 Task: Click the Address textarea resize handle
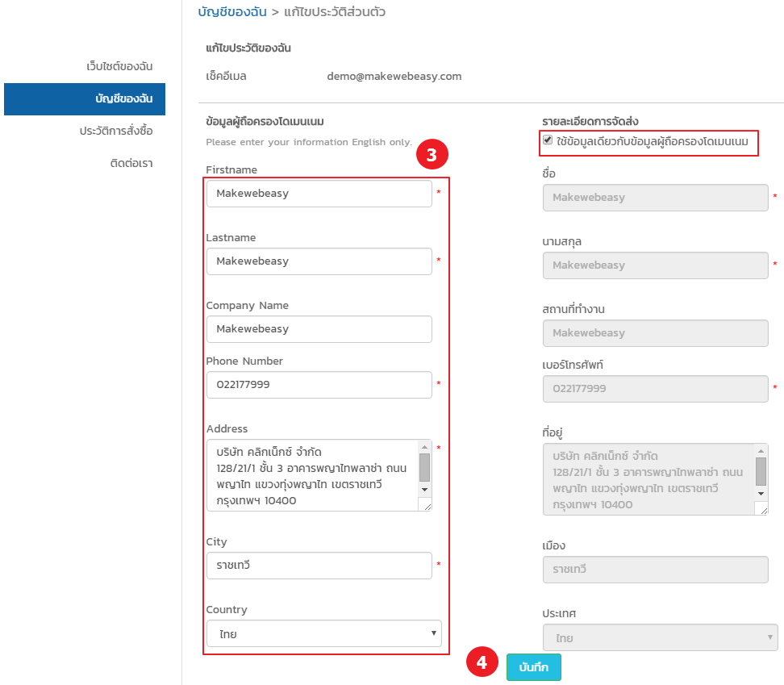point(425,504)
